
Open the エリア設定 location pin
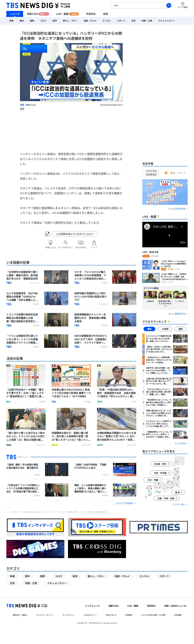click(x=183, y=5)
